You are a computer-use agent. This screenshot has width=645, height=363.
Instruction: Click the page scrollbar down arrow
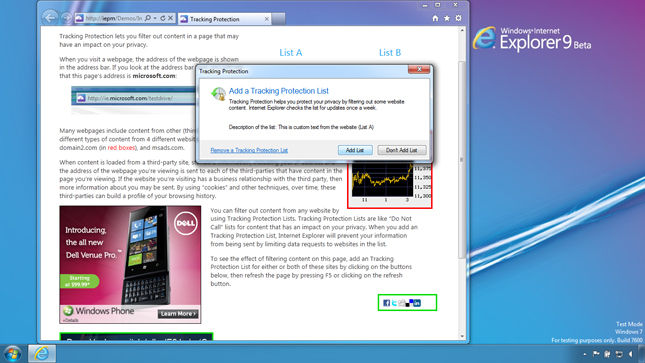tap(462, 336)
